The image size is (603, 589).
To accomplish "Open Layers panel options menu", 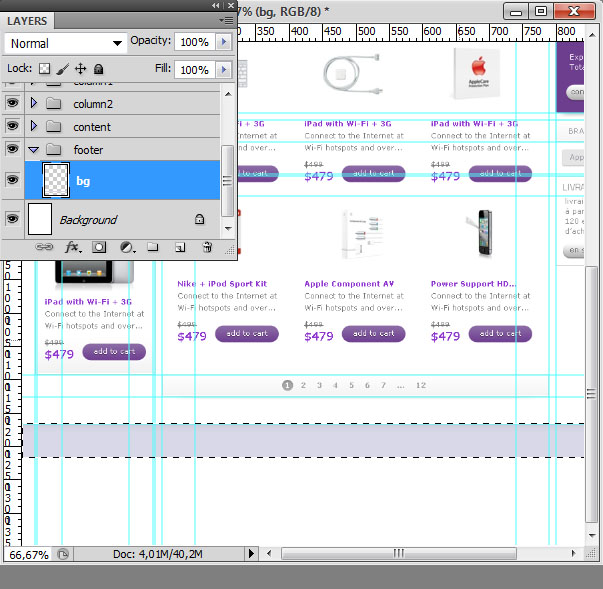I will coord(227,20).
